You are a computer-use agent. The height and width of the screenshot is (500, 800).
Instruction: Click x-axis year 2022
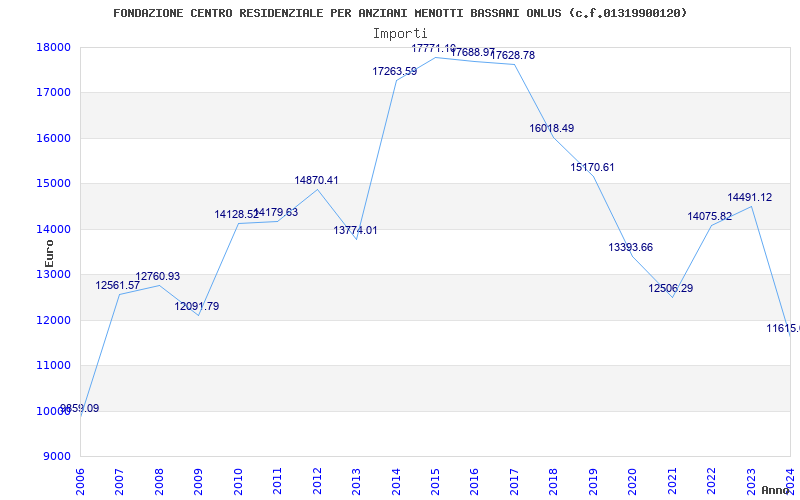coord(712,482)
